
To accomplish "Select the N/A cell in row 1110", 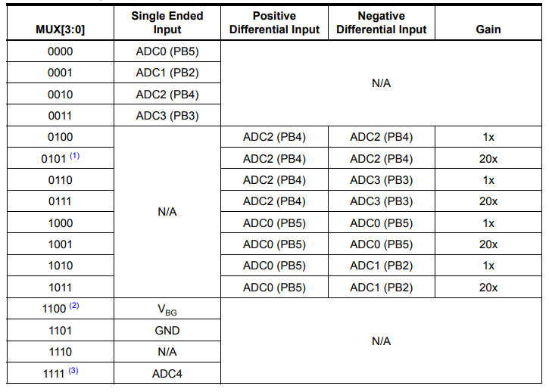I will [167, 352].
